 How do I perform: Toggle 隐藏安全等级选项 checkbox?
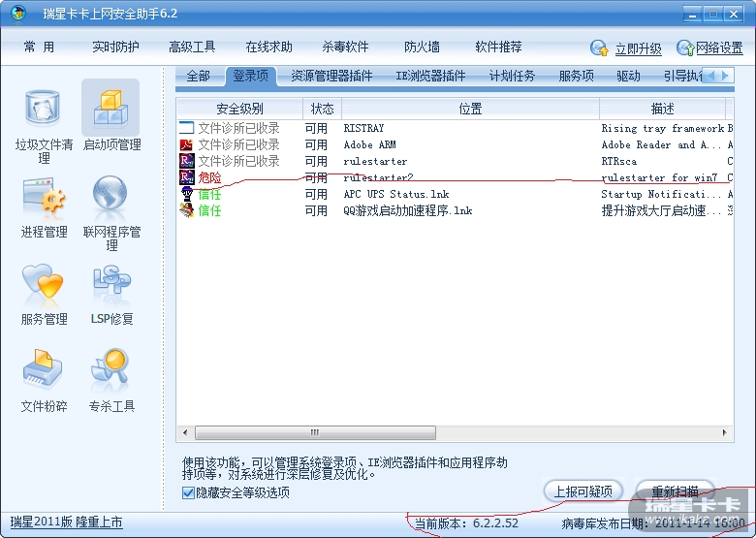tap(188, 492)
